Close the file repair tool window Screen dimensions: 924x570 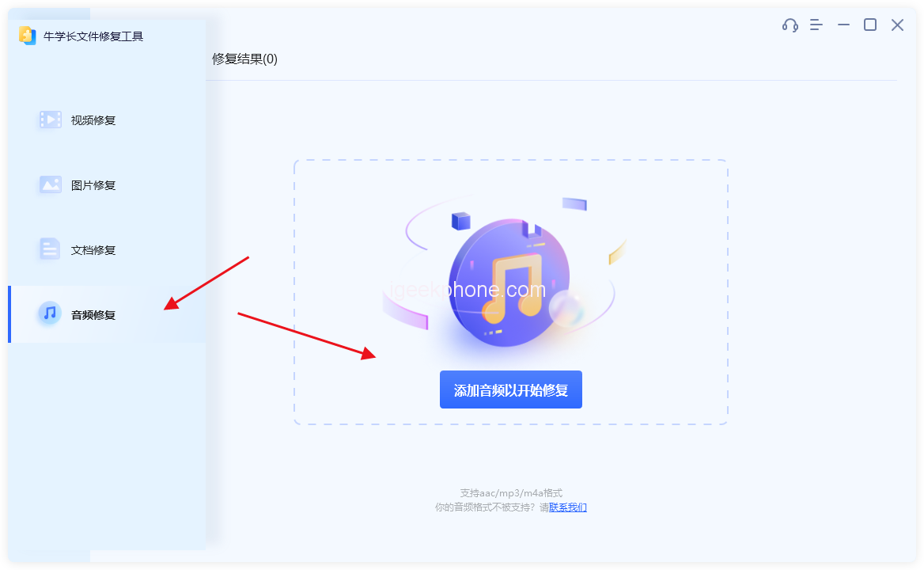click(x=897, y=25)
